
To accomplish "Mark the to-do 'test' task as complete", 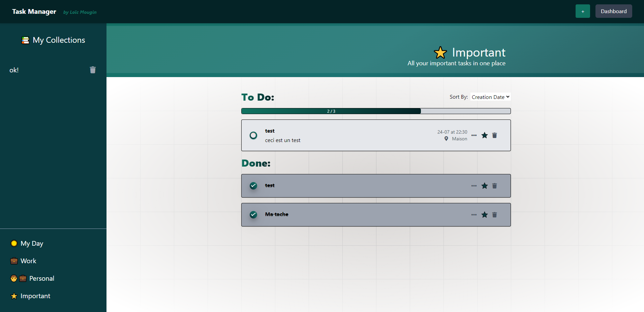I will tap(253, 135).
